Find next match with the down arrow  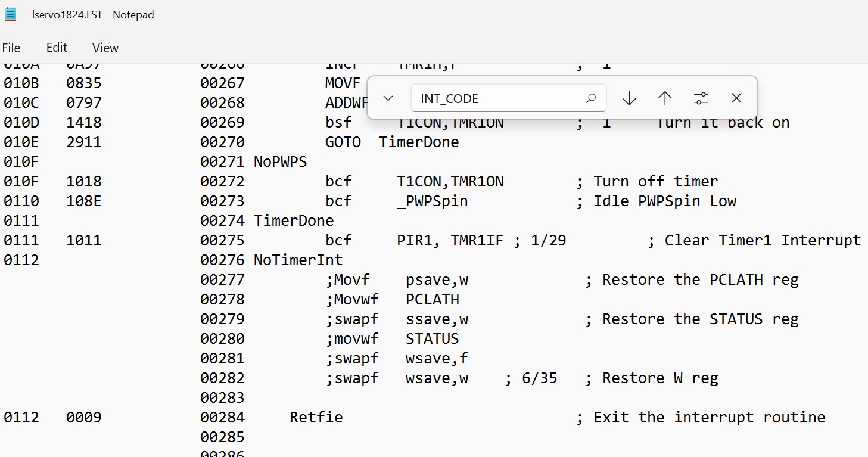click(x=629, y=98)
